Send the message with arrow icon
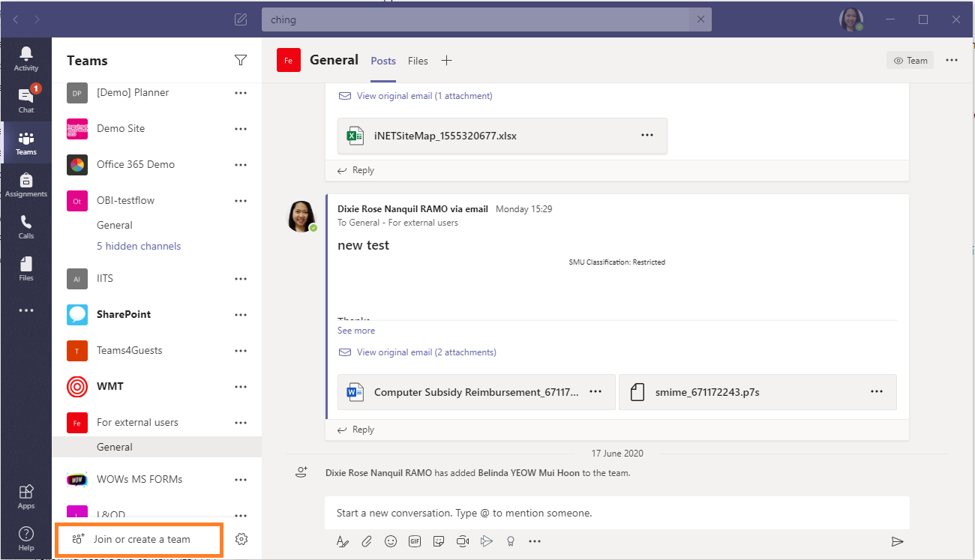 pyautogui.click(x=897, y=541)
